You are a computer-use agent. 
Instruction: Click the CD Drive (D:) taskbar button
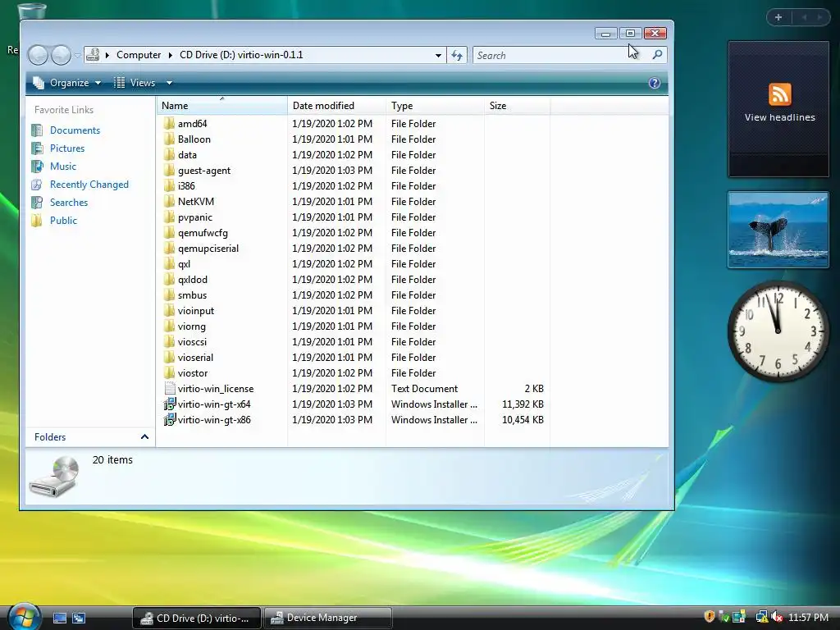[197, 618]
